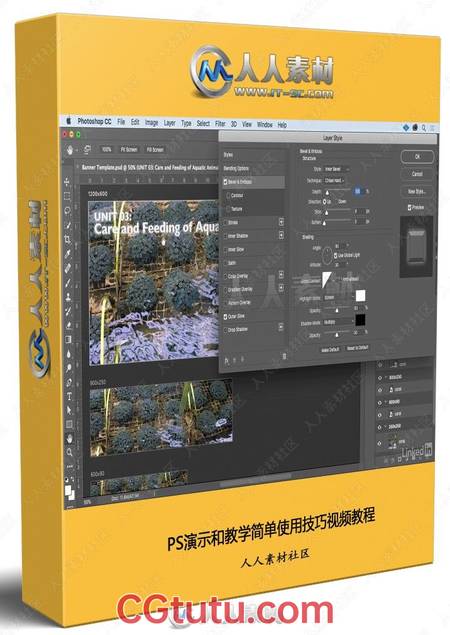Screen dimensions: 450x635
Task: Click OK in Layer Style dialog
Action: click(x=417, y=156)
